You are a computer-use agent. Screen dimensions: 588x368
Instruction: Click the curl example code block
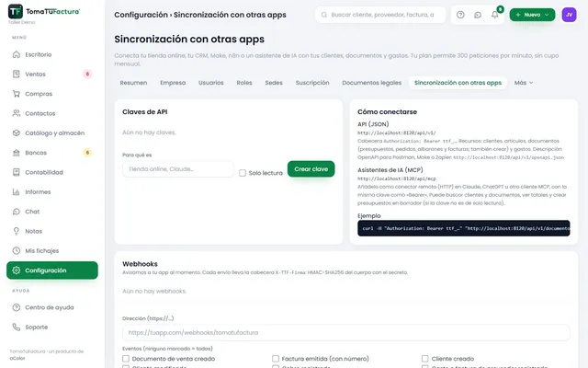click(x=463, y=228)
